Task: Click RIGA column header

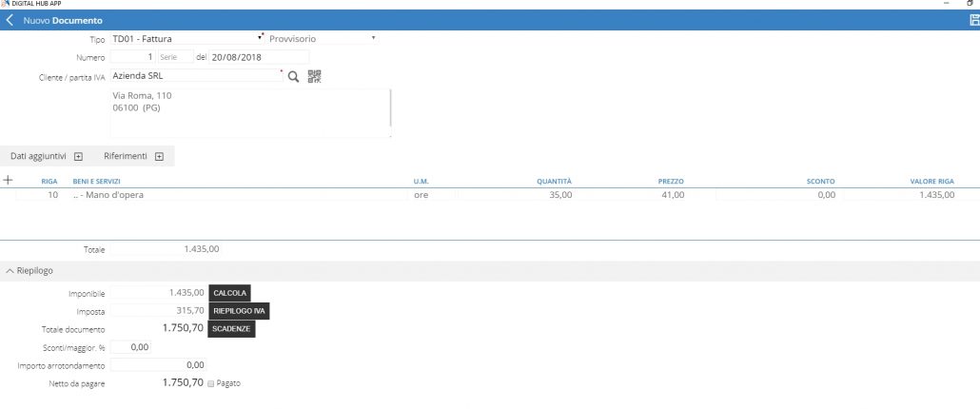Action: click(49, 181)
